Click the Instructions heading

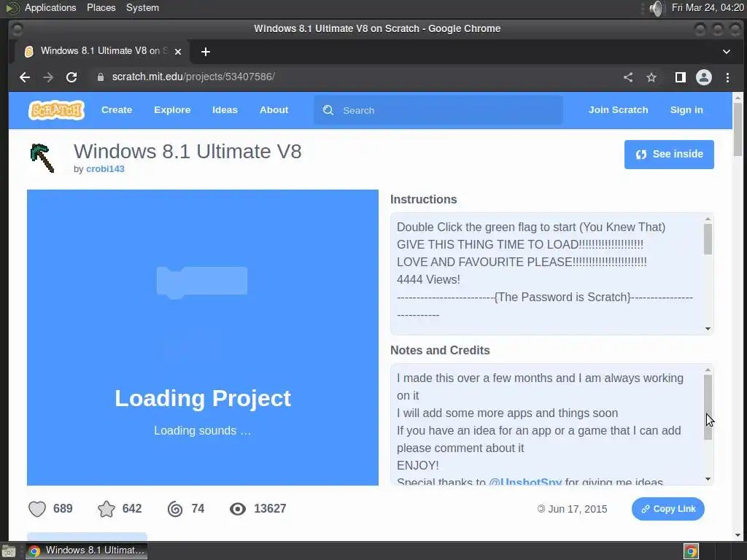(x=424, y=200)
